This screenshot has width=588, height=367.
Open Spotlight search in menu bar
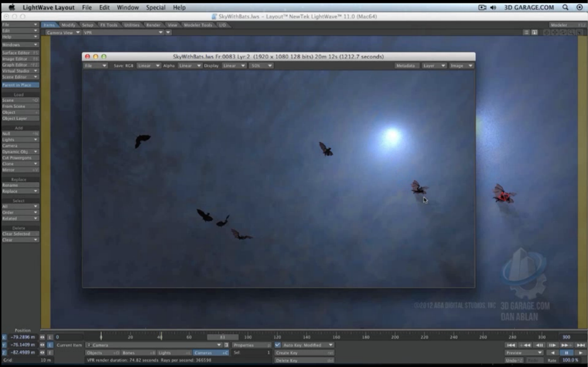pos(565,7)
